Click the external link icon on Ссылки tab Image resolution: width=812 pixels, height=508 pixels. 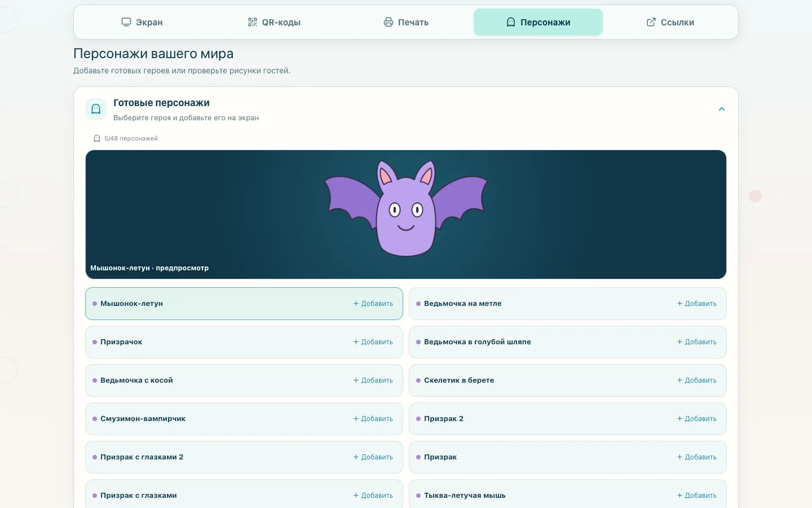[651, 22]
